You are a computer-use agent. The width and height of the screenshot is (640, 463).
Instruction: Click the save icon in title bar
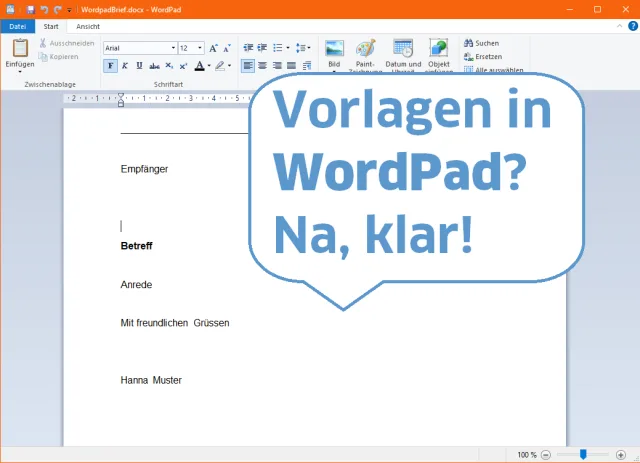[32, 8]
